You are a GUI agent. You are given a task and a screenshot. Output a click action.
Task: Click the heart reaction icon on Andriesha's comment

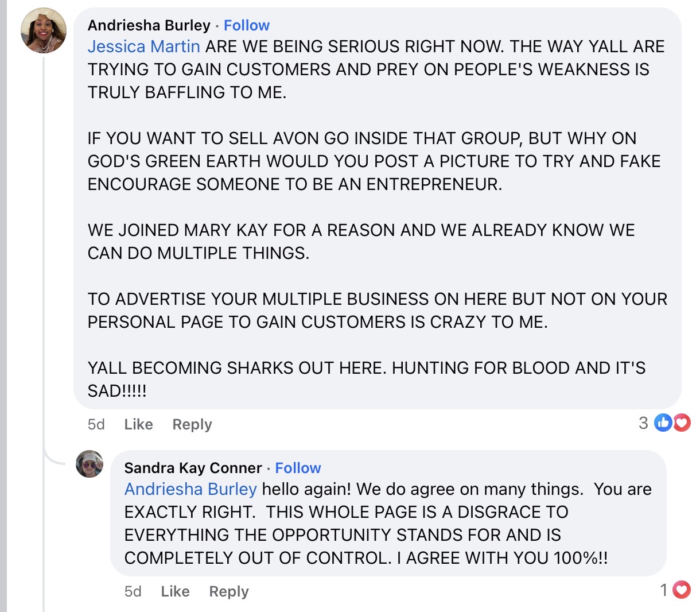tap(682, 423)
